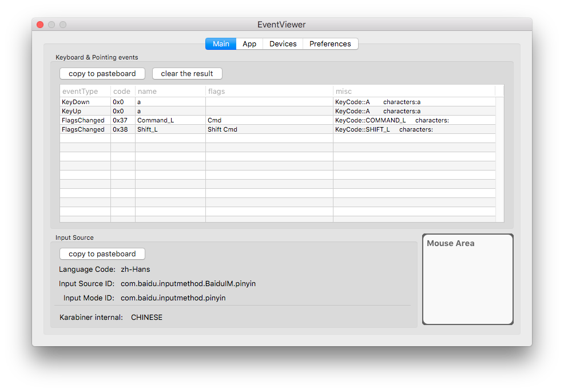
Task: Click copy to pasteboard under Input Source
Action: click(102, 254)
